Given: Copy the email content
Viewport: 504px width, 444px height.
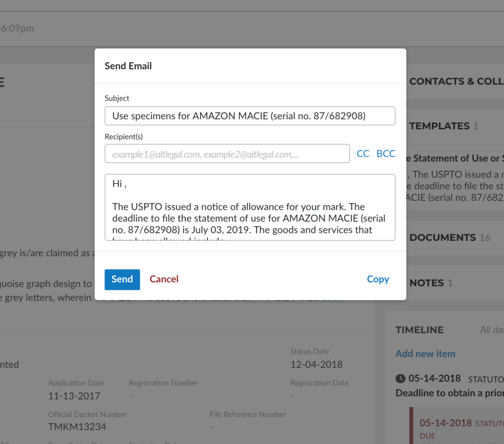Looking at the screenshot, I should click(x=377, y=279).
